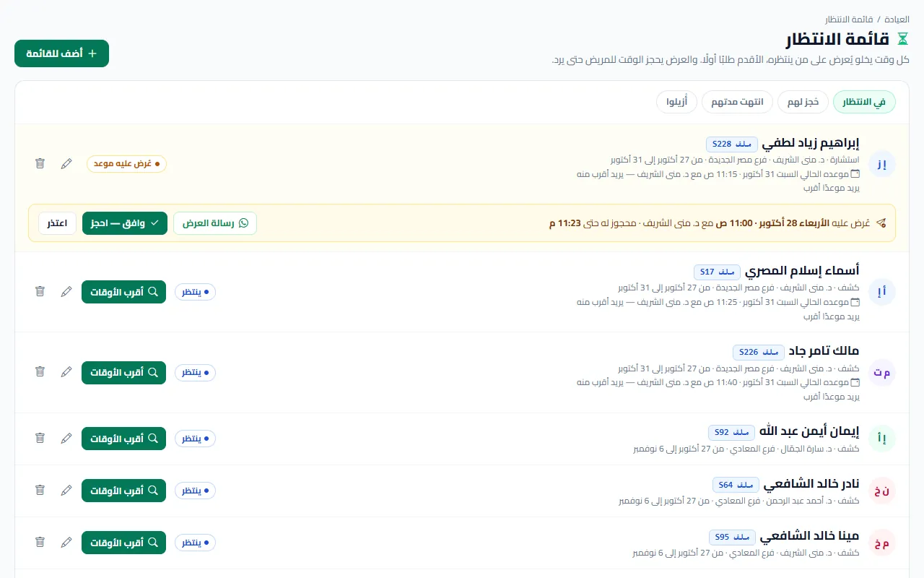The width and height of the screenshot is (924, 578).
Task: Delete أسماء إسلام المصري using trash icon
Action: coord(40,292)
